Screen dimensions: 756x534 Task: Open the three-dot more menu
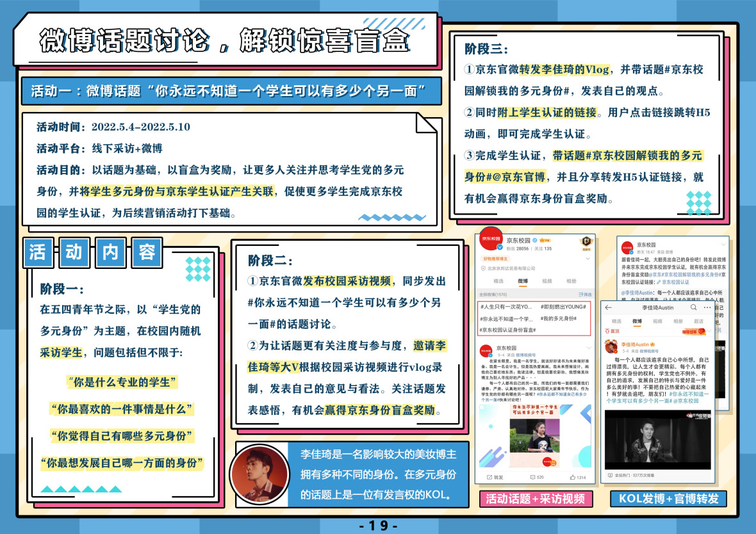tap(707, 307)
